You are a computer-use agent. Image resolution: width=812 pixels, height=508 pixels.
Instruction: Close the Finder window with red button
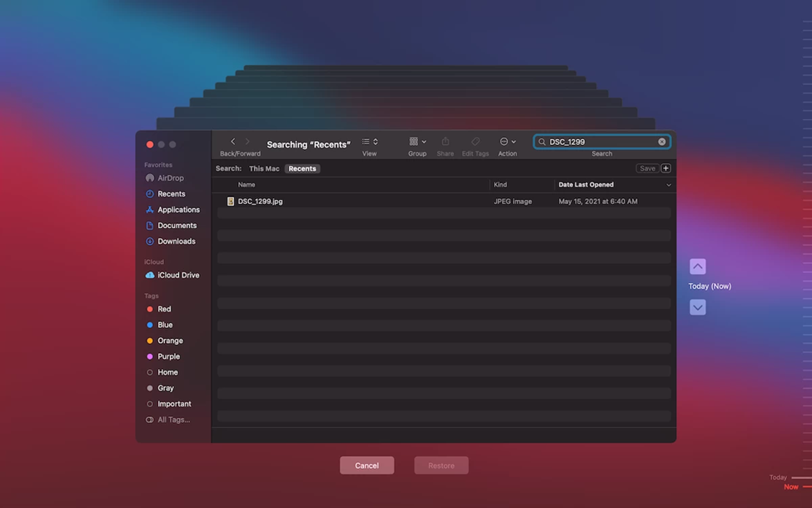150,144
